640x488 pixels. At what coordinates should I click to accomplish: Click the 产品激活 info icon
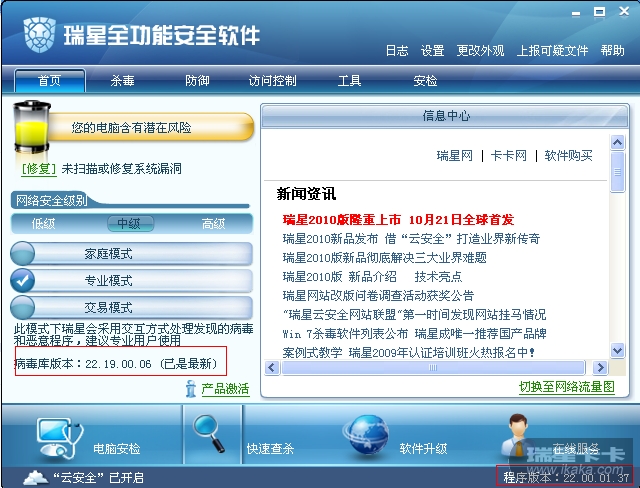pos(190,388)
